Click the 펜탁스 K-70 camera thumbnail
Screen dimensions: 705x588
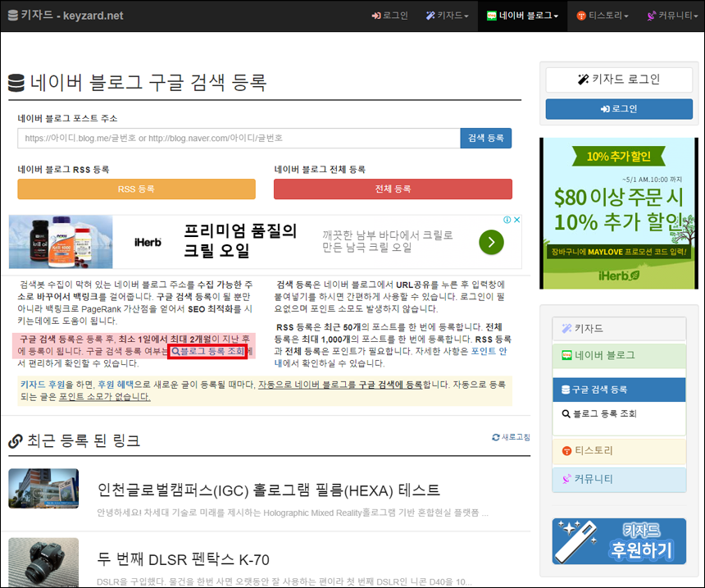43,563
